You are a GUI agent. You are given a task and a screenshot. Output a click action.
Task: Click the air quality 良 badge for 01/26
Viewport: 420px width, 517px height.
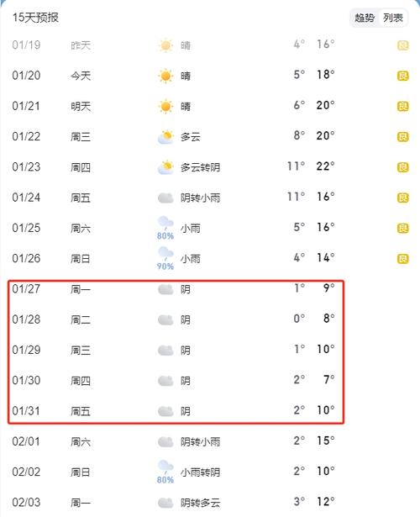(x=402, y=259)
